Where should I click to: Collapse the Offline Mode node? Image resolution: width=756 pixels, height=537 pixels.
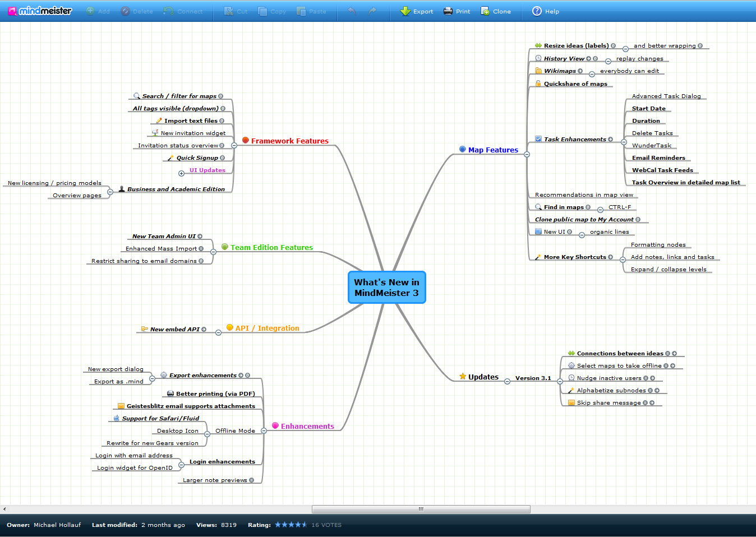[x=208, y=434]
